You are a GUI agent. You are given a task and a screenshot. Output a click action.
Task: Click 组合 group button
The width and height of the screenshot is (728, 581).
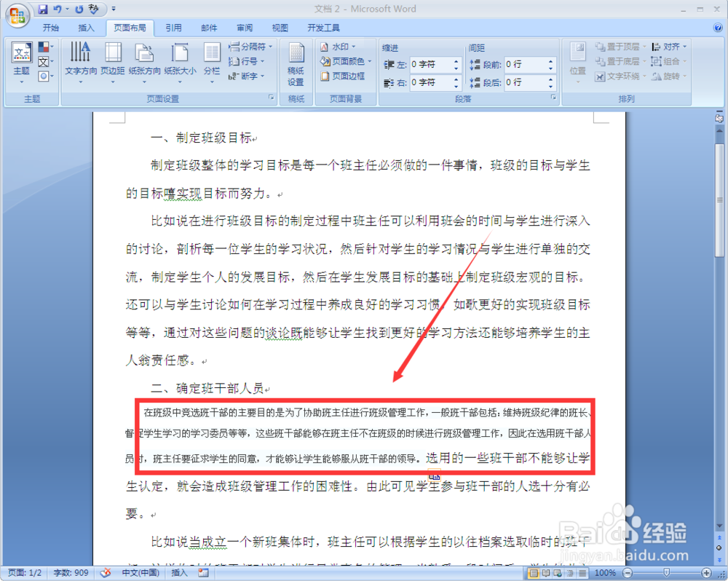[x=669, y=61]
